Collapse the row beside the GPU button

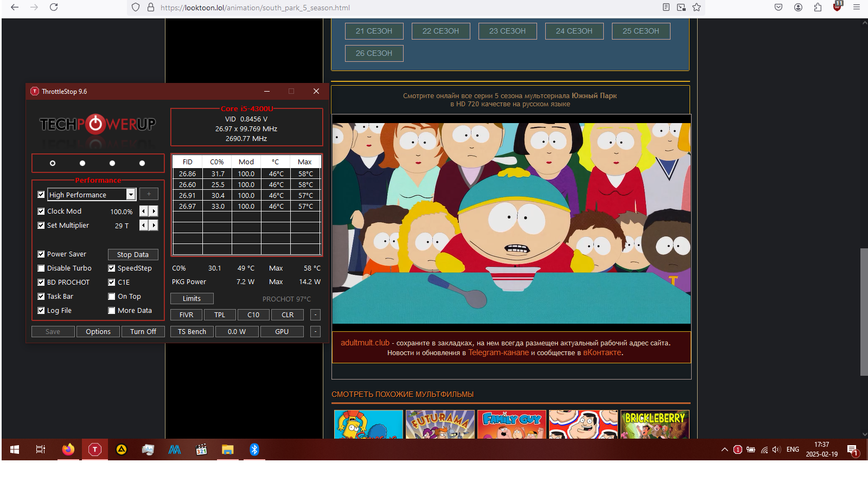coord(315,332)
